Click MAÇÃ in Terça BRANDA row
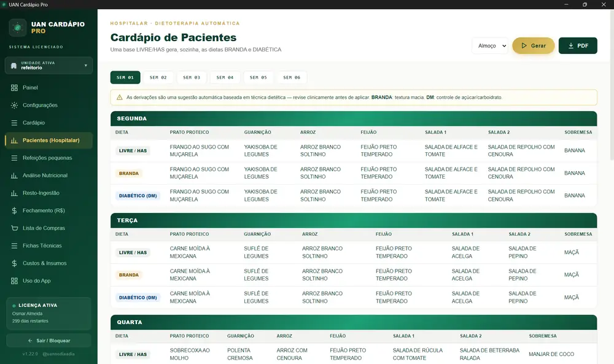The height and width of the screenshot is (364, 614). click(x=571, y=275)
